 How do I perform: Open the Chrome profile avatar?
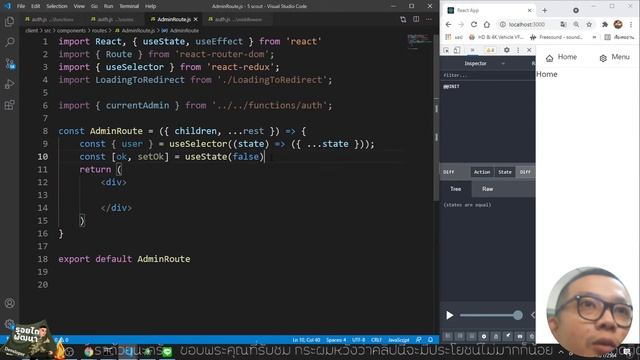point(618,24)
